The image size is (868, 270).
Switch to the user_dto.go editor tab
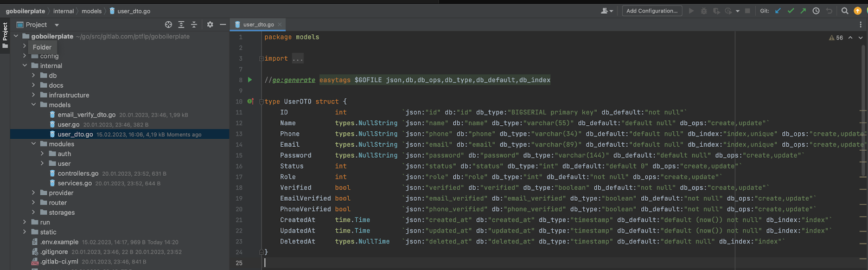(258, 24)
